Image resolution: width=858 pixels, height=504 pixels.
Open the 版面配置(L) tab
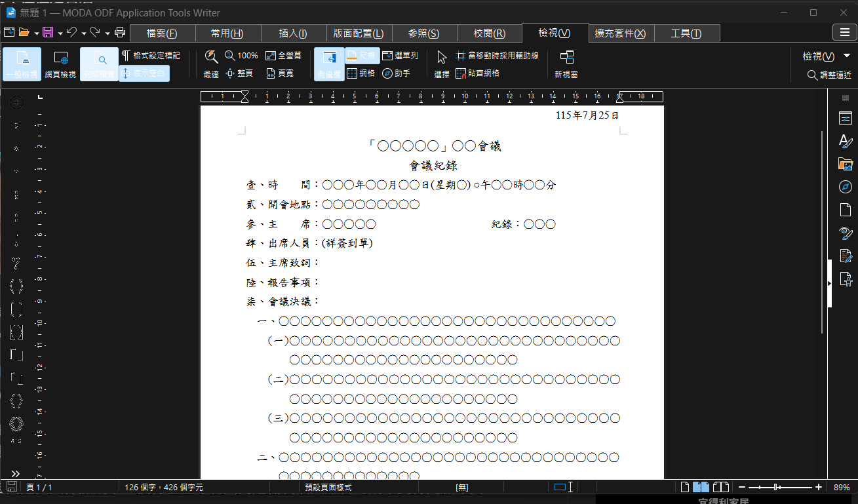click(359, 33)
